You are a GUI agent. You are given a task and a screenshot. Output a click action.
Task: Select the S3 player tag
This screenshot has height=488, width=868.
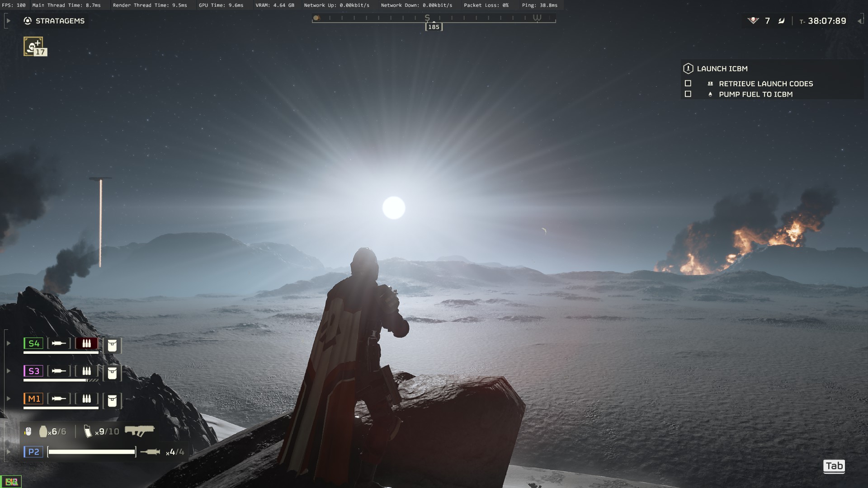(33, 371)
